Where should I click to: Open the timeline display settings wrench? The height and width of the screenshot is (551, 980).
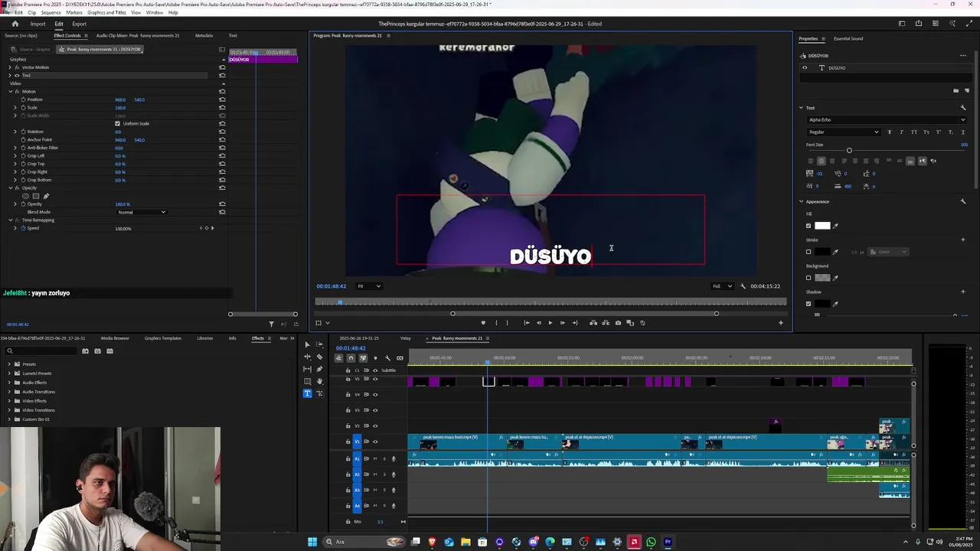tap(387, 358)
